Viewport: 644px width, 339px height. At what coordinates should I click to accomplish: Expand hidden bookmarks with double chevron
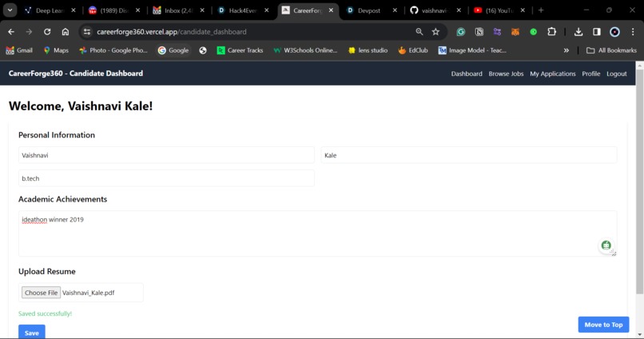point(566,50)
